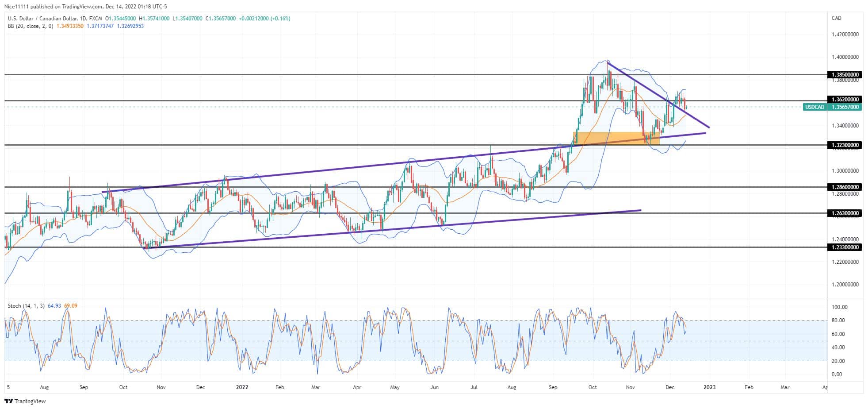Click the 1.22000000 price axis label

click(845, 262)
